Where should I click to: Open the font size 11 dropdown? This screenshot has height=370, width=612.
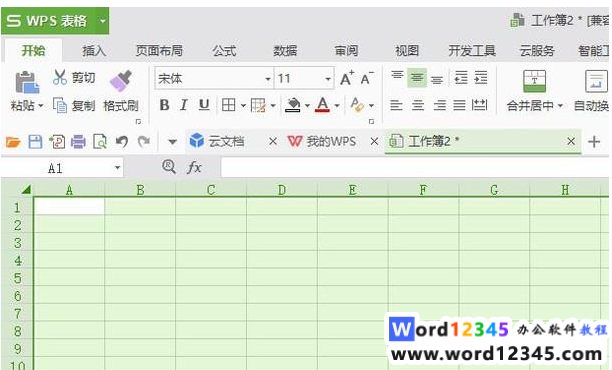[328, 79]
